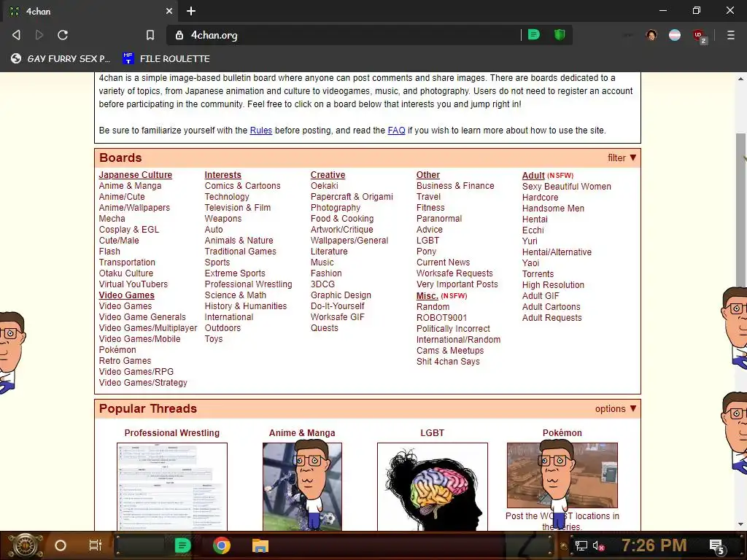747x560 pixels.
Task: Open the History & Humanities board
Action: pos(246,306)
